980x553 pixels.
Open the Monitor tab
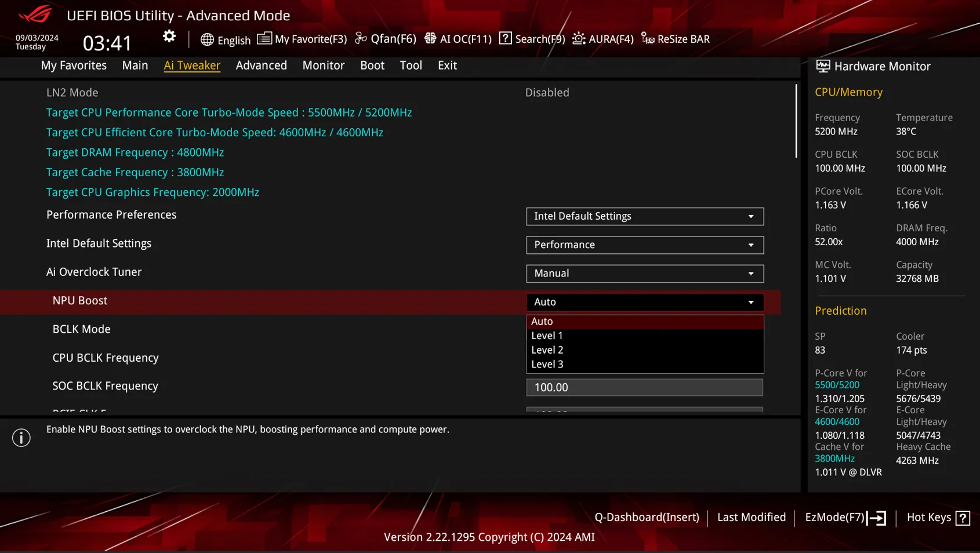(x=323, y=66)
